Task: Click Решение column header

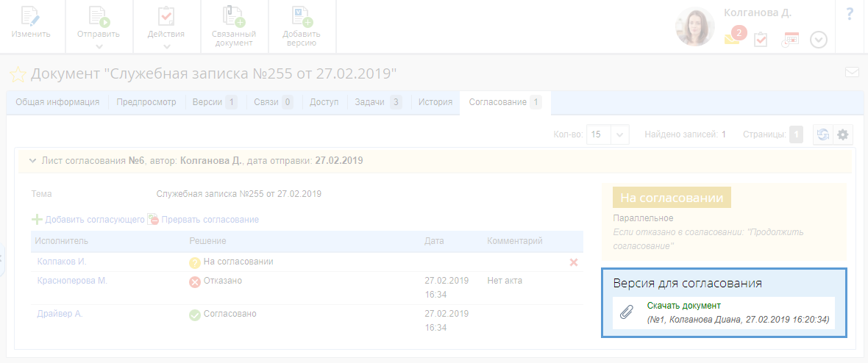Action: pyautogui.click(x=207, y=241)
